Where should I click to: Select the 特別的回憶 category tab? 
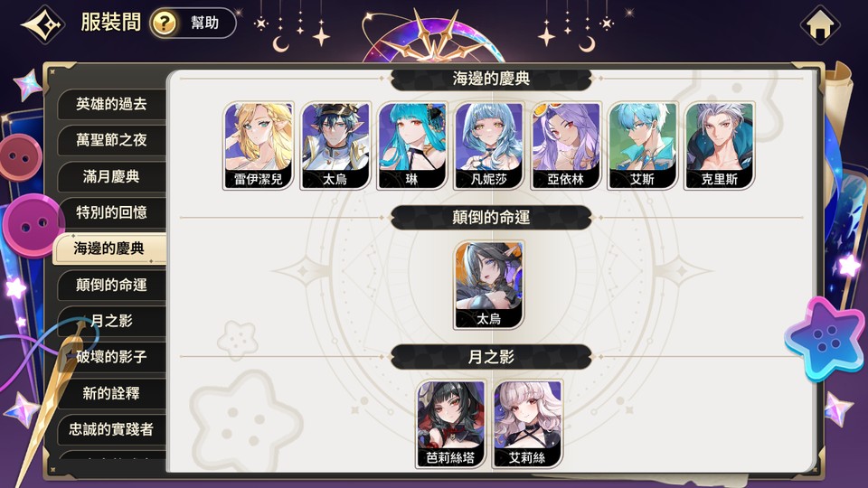click(111, 212)
